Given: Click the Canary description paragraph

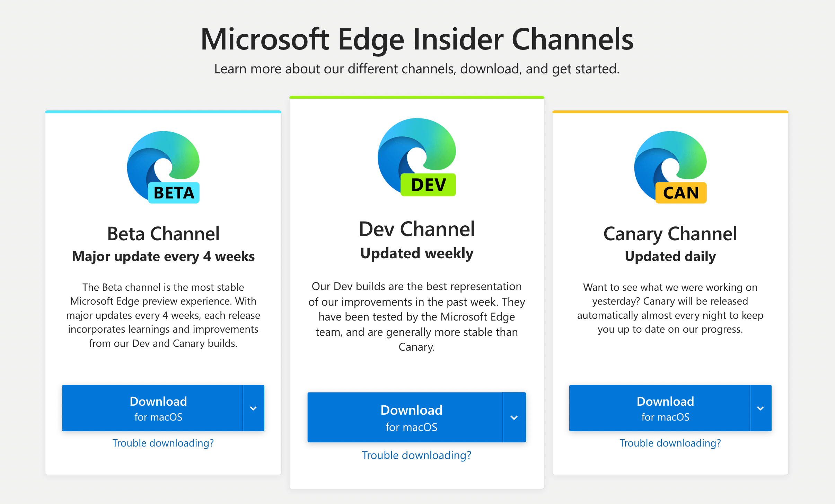Looking at the screenshot, I should pyautogui.click(x=670, y=308).
